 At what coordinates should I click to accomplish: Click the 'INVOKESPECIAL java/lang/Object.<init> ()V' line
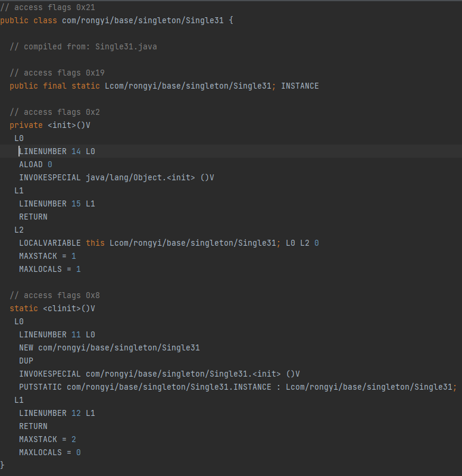pyautogui.click(x=117, y=177)
